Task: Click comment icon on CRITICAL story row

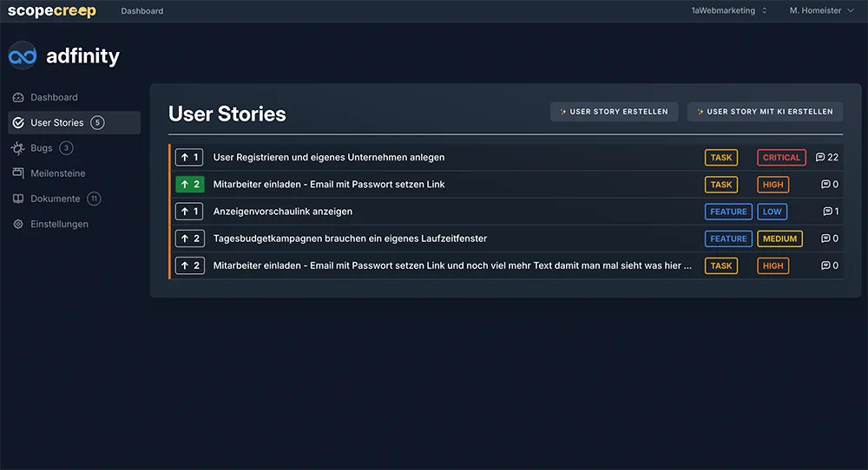Action: [820, 158]
